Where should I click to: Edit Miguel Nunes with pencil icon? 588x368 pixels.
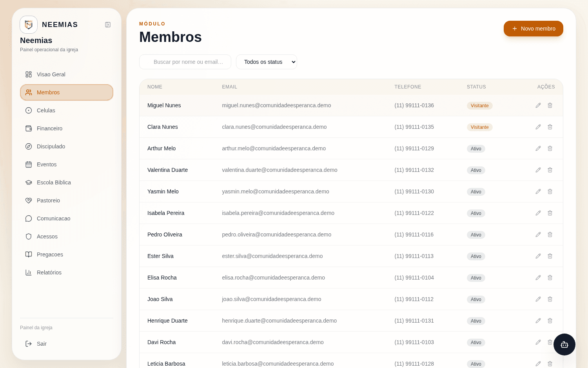[x=538, y=105]
